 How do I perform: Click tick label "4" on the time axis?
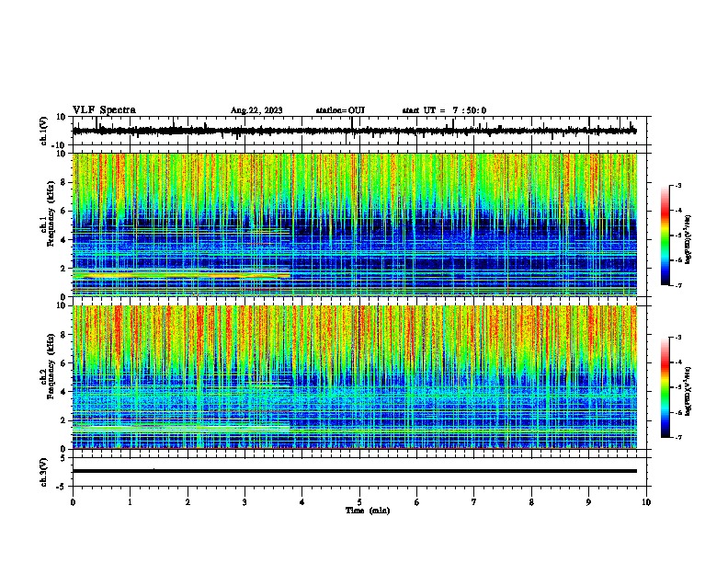(x=302, y=502)
